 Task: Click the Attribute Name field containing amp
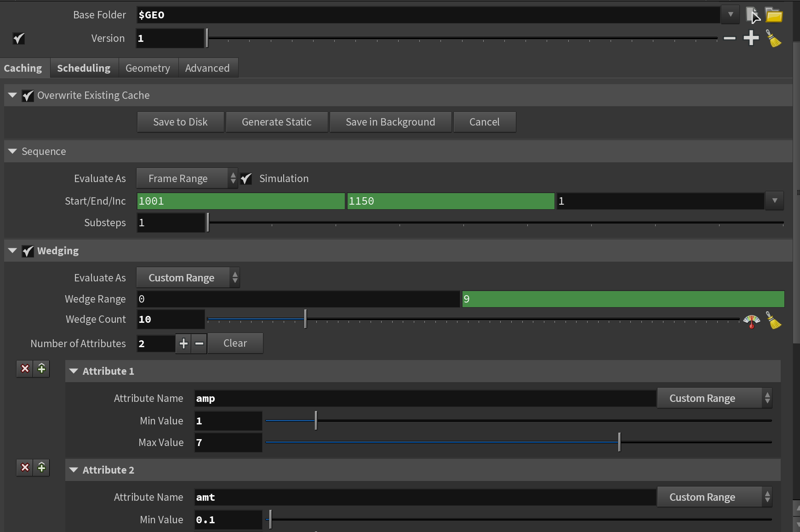click(425, 398)
